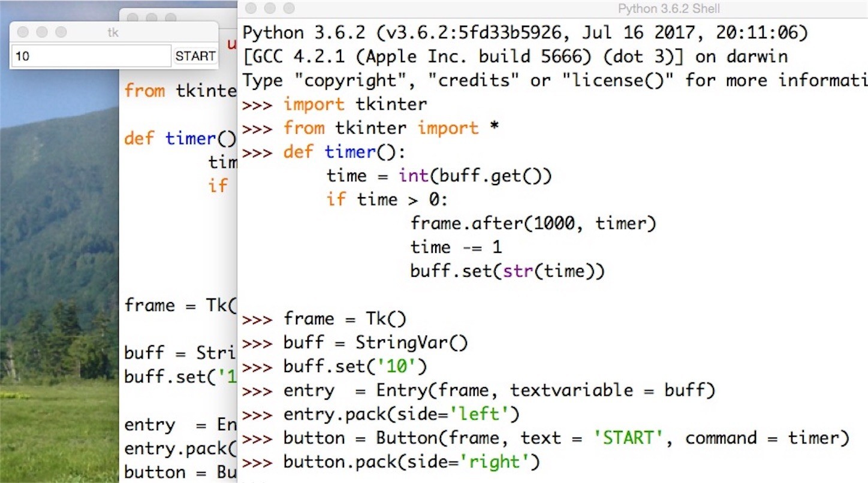The width and height of the screenshot is (868, 483).
Task: Click the 'time -= 1' line
Action: click(x=456, y=247)
